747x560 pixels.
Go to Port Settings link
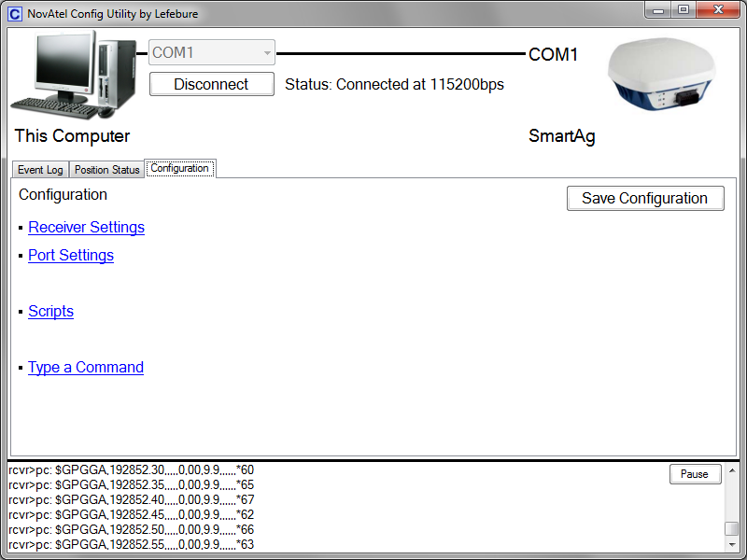click(x=71, y=256)
